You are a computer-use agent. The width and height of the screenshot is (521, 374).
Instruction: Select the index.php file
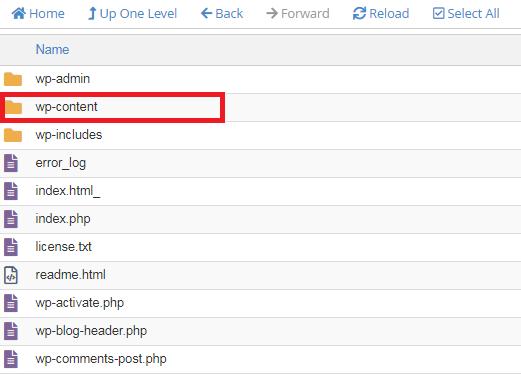63,219
